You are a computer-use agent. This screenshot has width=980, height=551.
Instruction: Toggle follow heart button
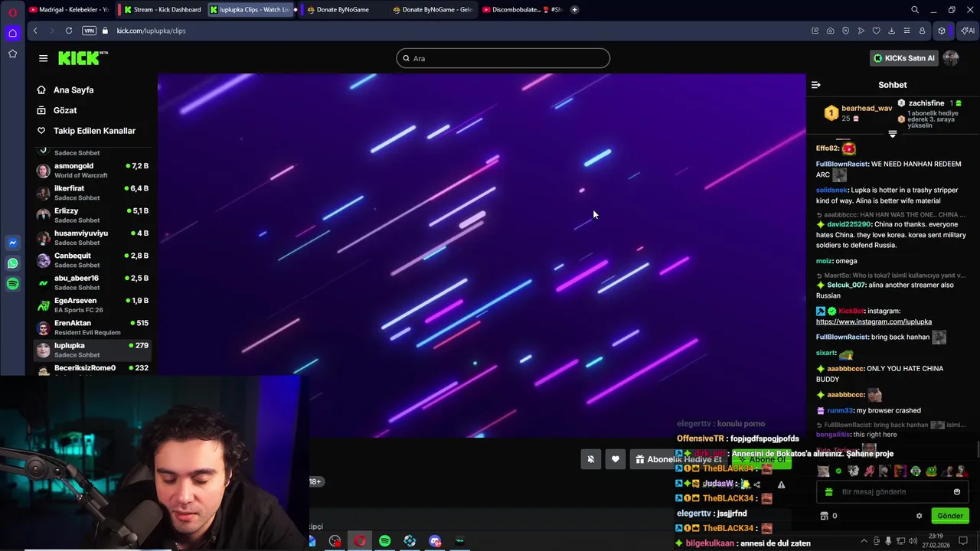point(616,459)
